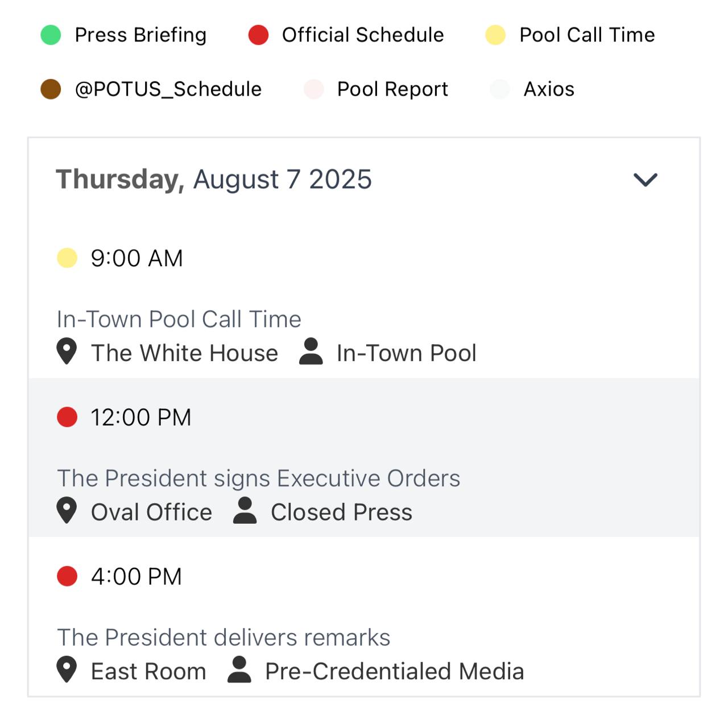728x715 pixels.
Task: Toggle the Press Briefing legend filter
Action: pos(123,35)
